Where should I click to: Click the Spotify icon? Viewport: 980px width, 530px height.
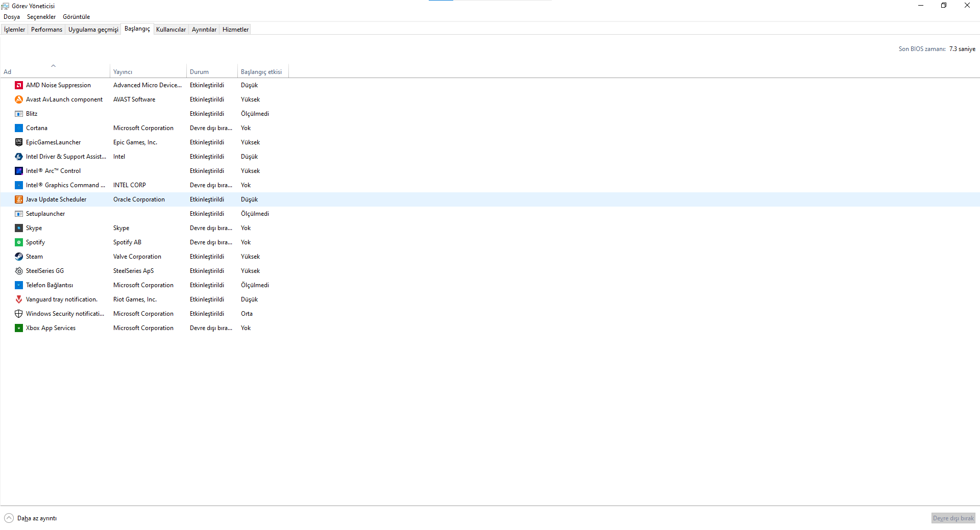19,242
